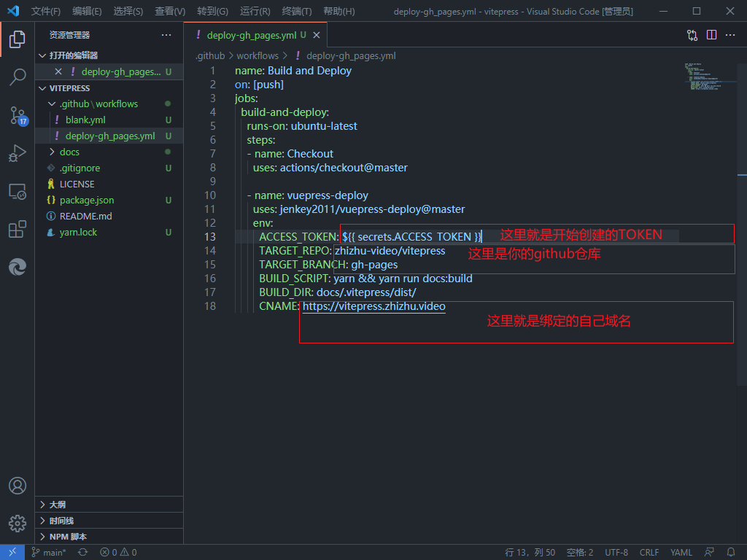The width and height of the screenshot is (747, 560).
Task: Click 行 13, 列 50 cursor position
Action: tap(530, 553)
